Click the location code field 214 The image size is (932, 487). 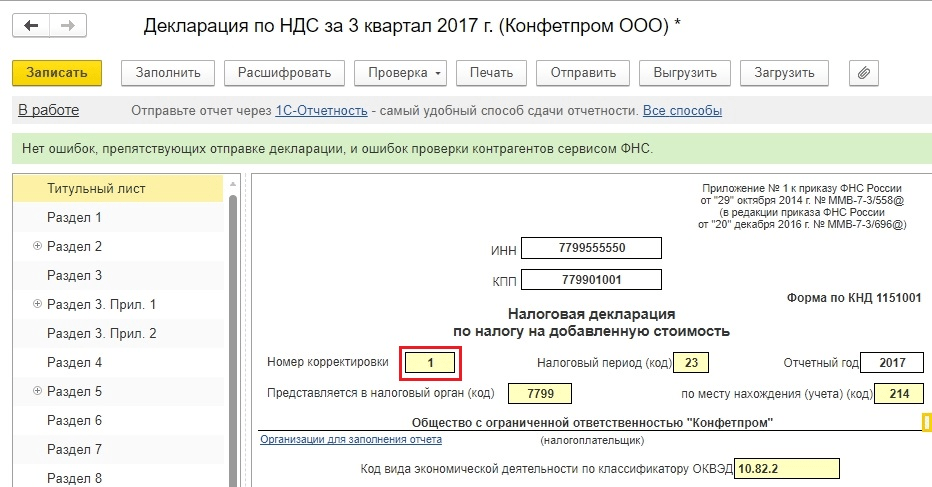(899, 394)
